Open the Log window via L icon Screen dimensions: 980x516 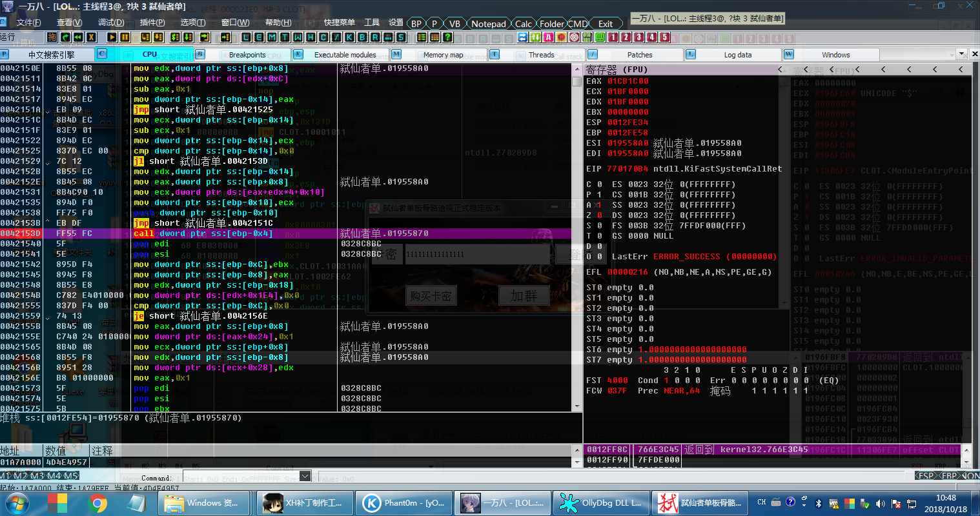(x=247, y=37)
